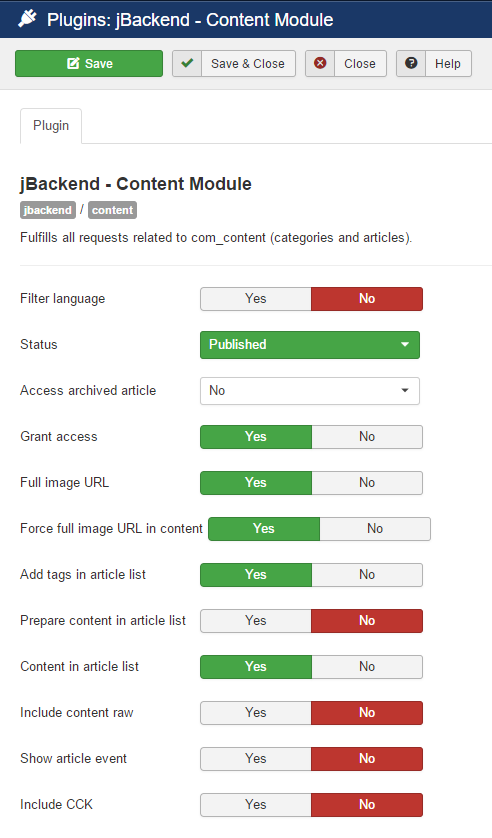This screenshot has height=838, width=492.
Task: Click the Save & Close button
Action: click(x=234, y=64)
